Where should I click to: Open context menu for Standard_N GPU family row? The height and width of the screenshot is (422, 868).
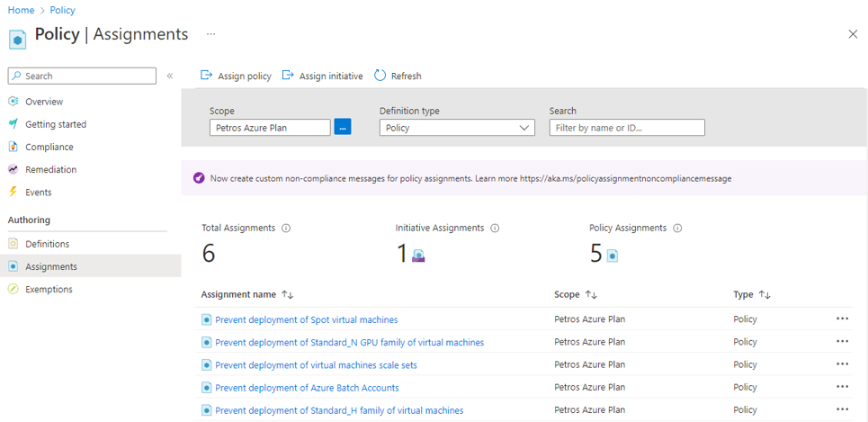[x=843, y=342]
